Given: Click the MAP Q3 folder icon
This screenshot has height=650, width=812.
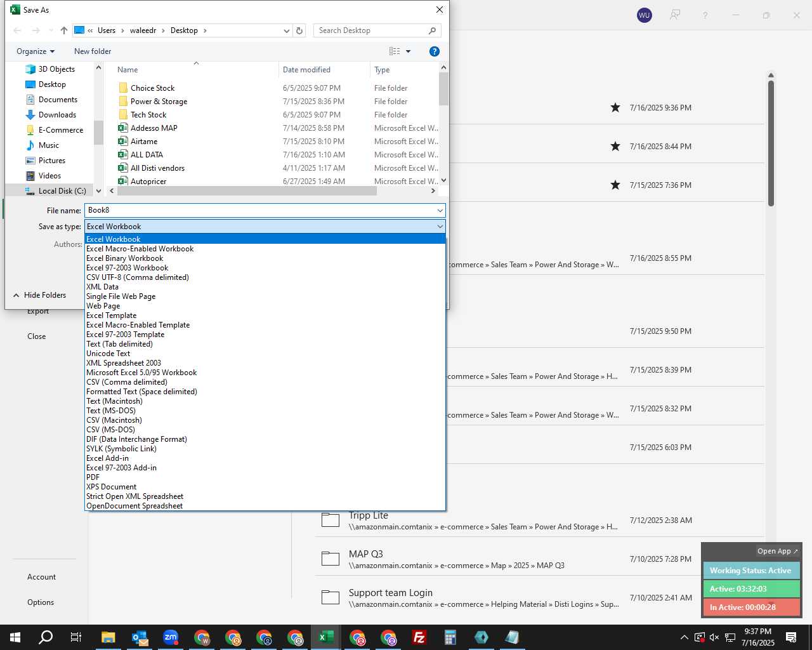Looking at the screenshot, I should tap(331, 559).
